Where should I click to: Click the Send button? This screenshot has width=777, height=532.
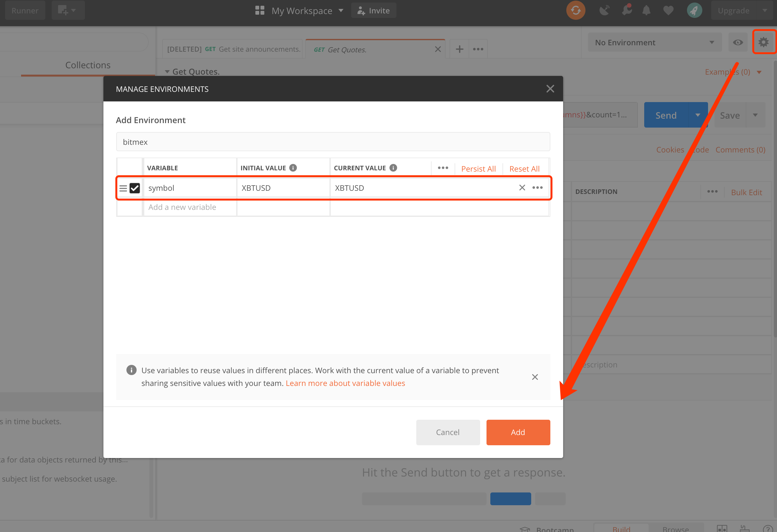[x=666, y=115]
